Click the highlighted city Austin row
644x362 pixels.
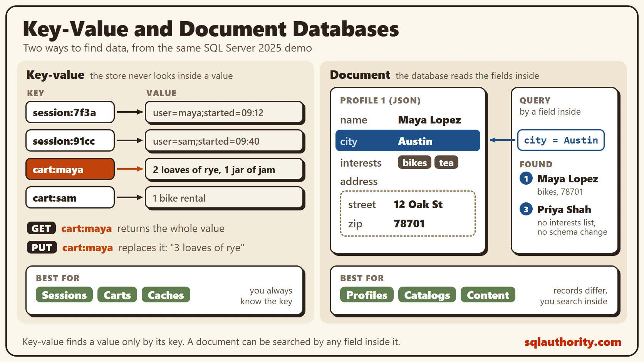(x=408, y=141)
